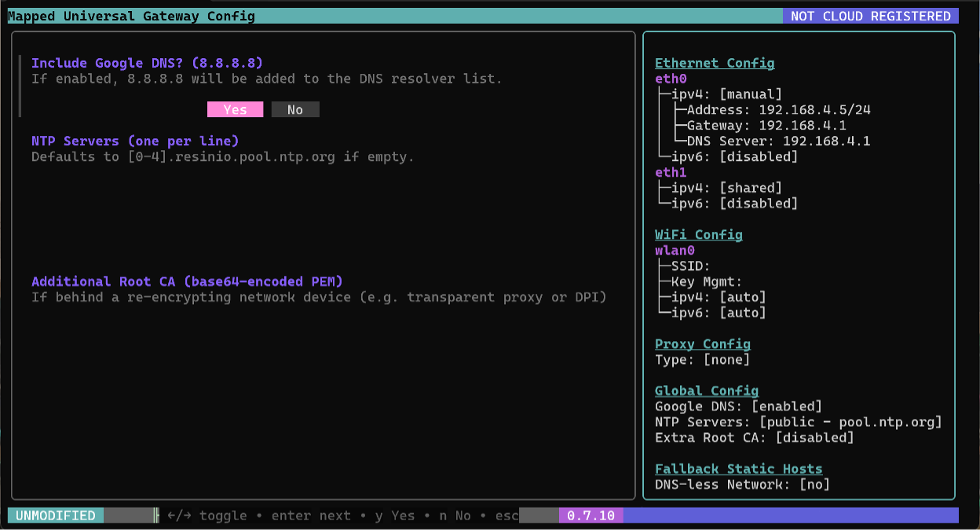Open the Ethernet Config section heading
The height and width of the screenshot is (532, 980).
pos(715,63)
